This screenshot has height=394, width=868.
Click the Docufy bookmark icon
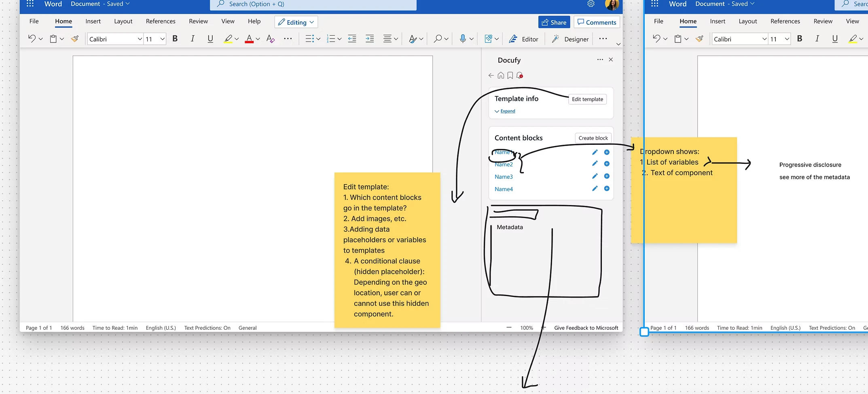pos(510,75)
